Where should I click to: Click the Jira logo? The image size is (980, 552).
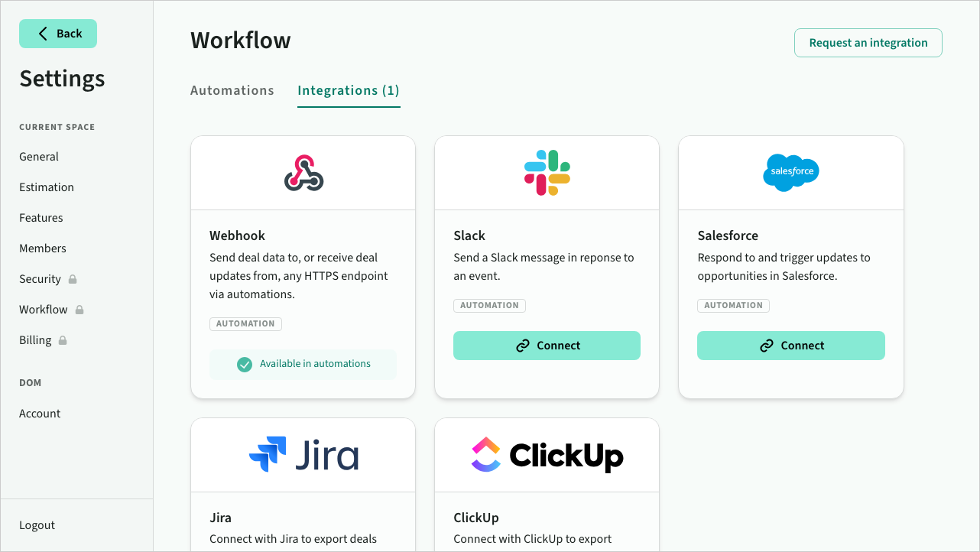pos(303,454)
